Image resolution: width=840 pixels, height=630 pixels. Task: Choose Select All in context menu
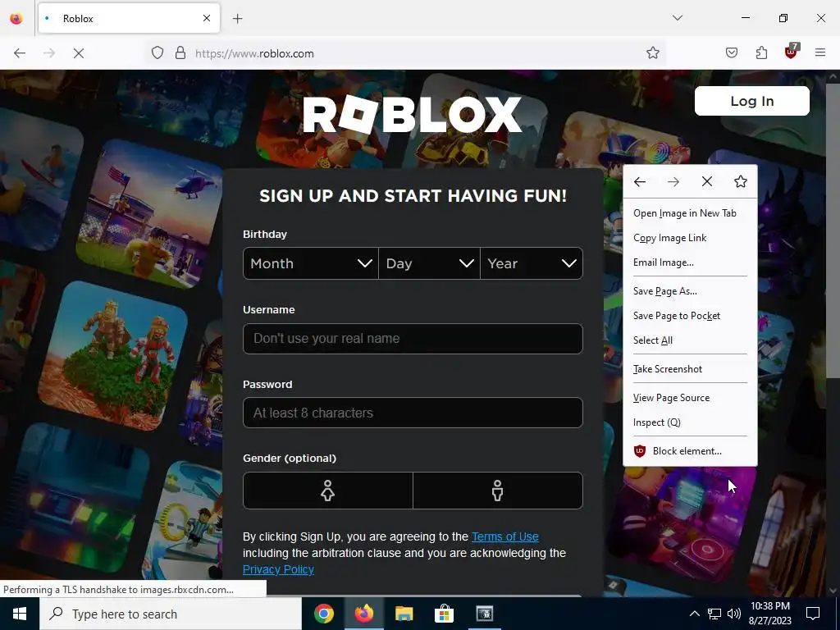point(690,340)
